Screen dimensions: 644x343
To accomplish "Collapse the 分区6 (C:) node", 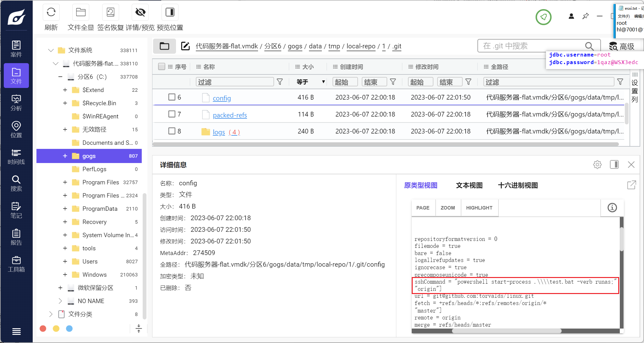I will (60, 77).
